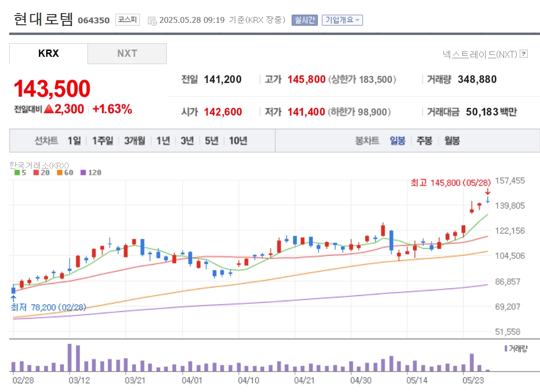Click the calendar clock icon beside date
Screen dimensions: 540x392
(152, 21)
